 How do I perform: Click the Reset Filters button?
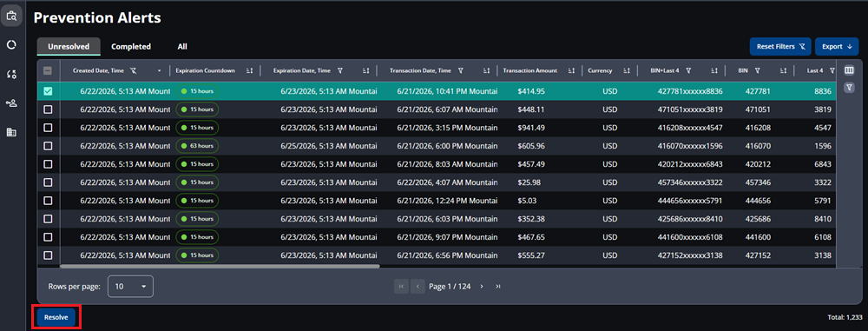780,47
